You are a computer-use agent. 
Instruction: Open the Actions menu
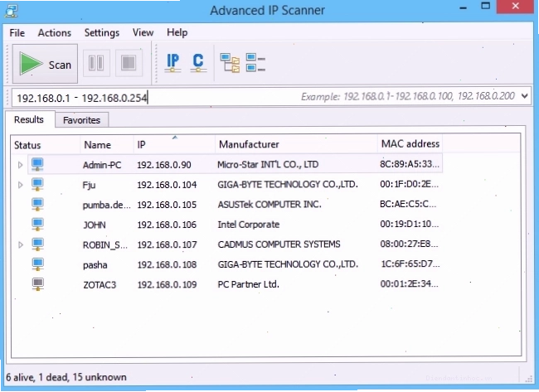(x=55, y=33)
